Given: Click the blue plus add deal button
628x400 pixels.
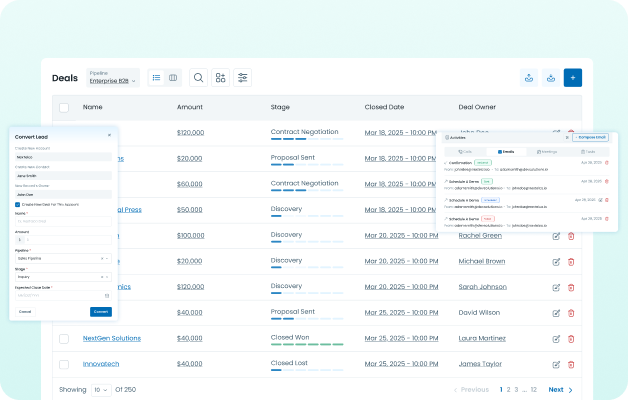Looking at the screenshot, I should click(x=572, y=77).
